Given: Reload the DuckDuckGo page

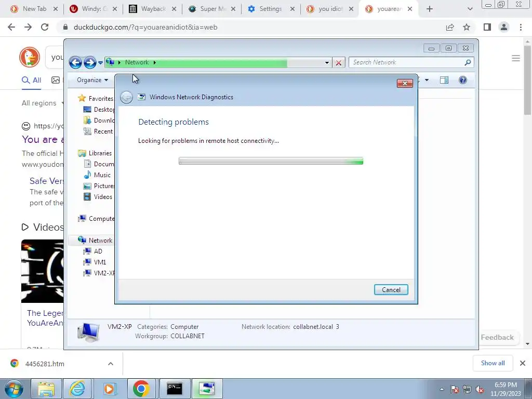Looking at the screenshot, I should [45, 27].
